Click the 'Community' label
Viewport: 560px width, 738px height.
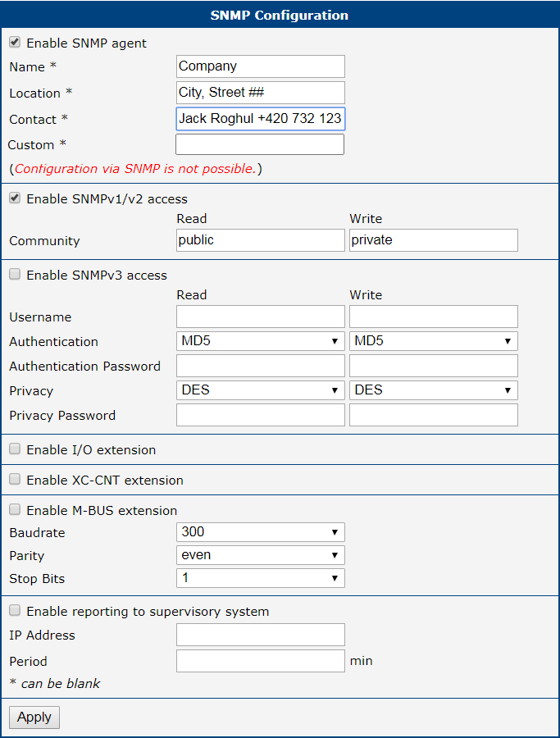(x=45, y=241)
